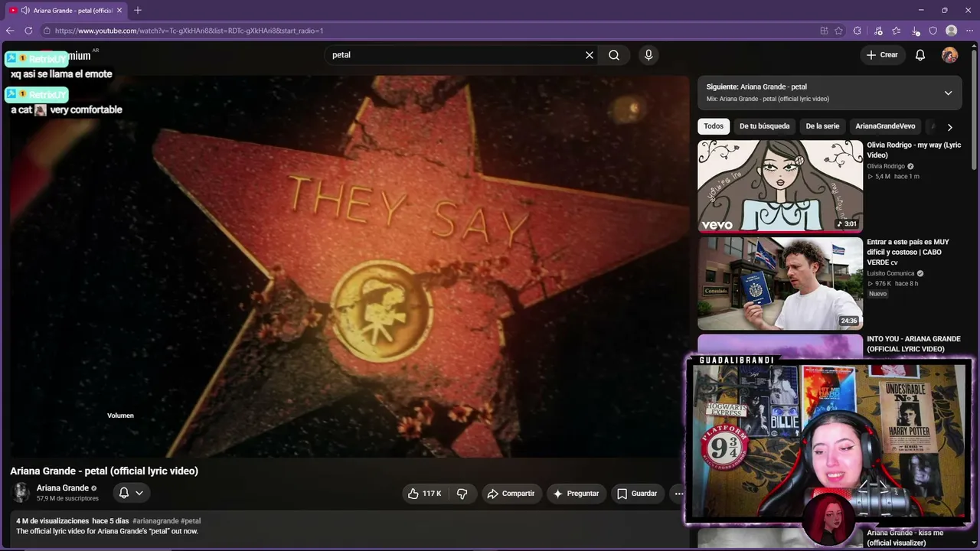Open the shield browser essentials icon
The width and height of the screenshot is (980, 551).
(x=933, y=31)
